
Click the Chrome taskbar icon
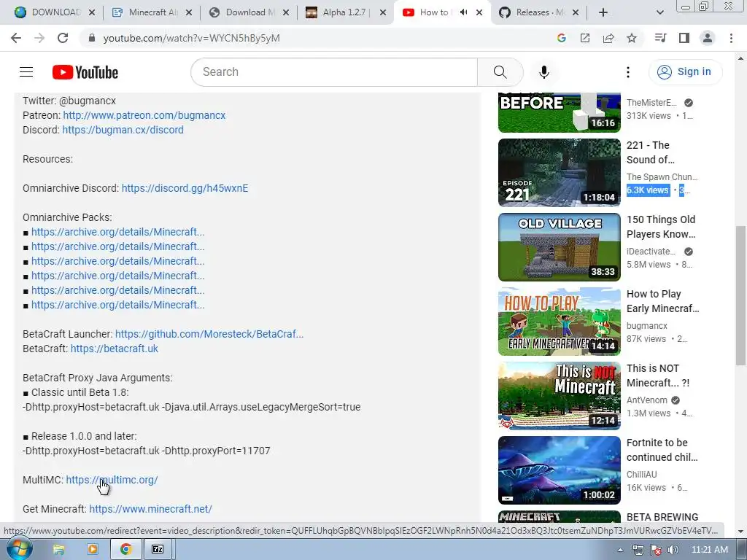[x=125, y=550]
